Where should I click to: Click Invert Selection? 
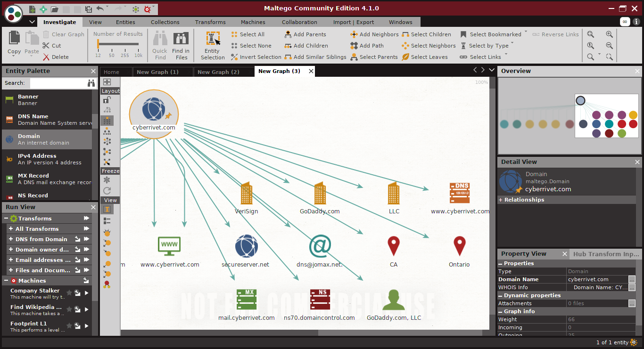(x=256, y=57)
